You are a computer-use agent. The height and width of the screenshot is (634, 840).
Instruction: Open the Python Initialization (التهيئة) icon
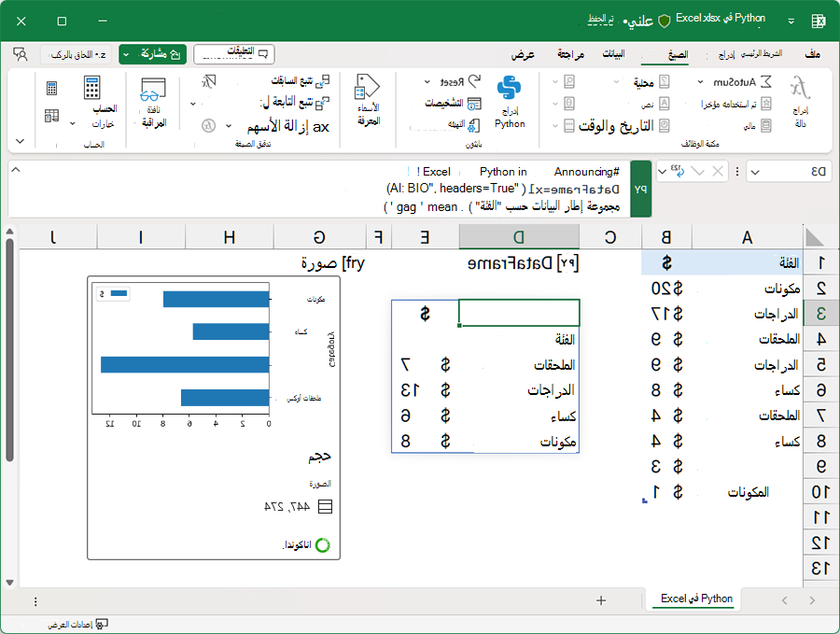pos(474,125)
